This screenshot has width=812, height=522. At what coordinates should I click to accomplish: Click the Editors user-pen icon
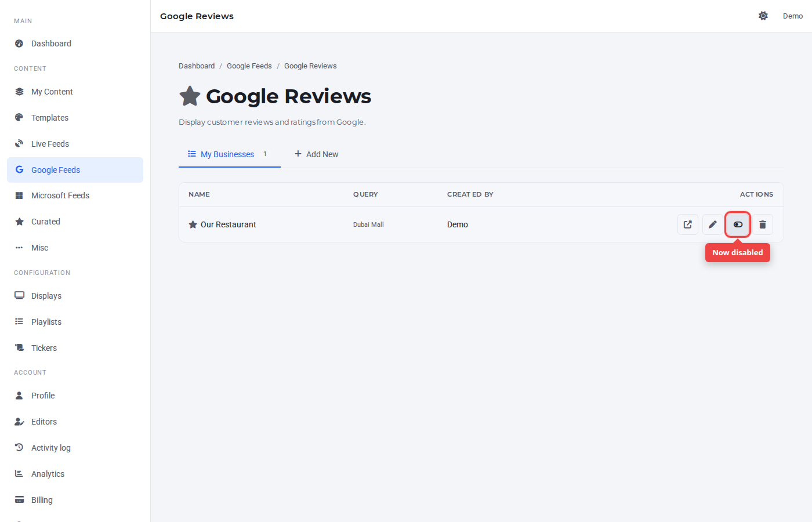point(19,422)
